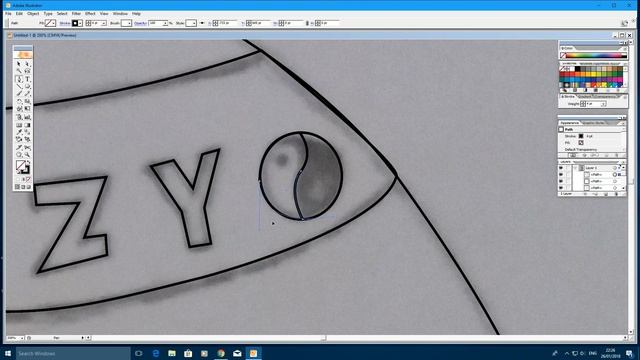Open Weight dropdown in the Stroke panel
This screenshot has height=360, width=640.
[603, 104]
